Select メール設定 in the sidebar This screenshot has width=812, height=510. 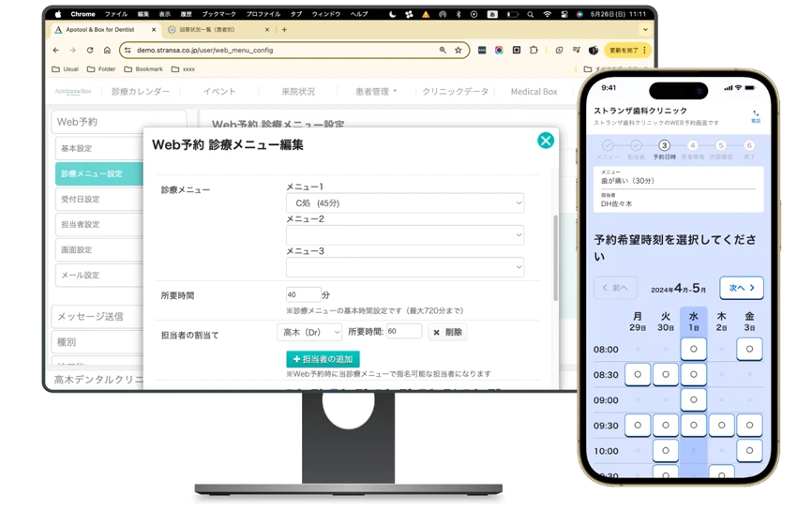(x=98, y=275)
